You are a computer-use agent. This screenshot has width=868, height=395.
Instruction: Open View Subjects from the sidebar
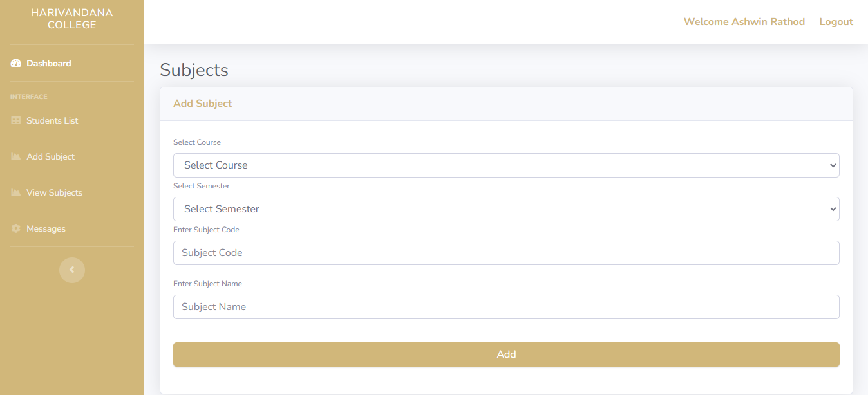[55, 192]
